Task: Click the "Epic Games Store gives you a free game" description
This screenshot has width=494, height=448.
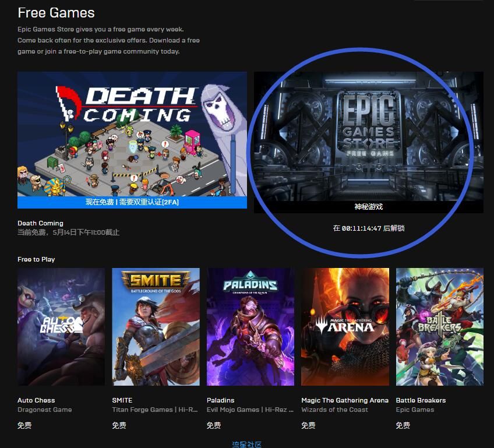Action: pyautogui.click(x=109, y=40)
